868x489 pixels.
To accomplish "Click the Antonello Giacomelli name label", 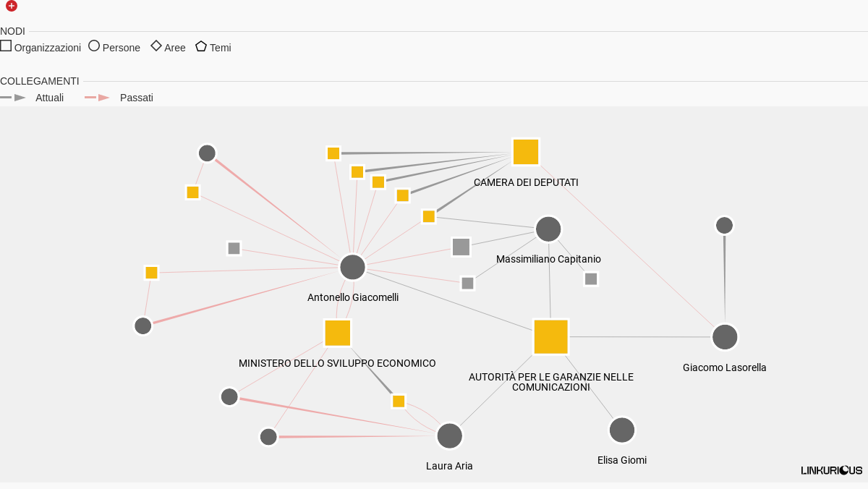I will coord(353,297).
